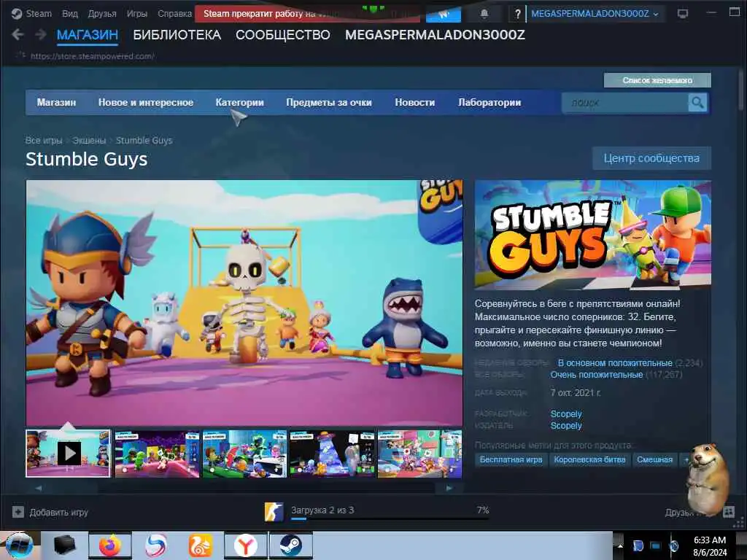Open the Друзья menu
747x560 pixels.
tap(102, 13)
